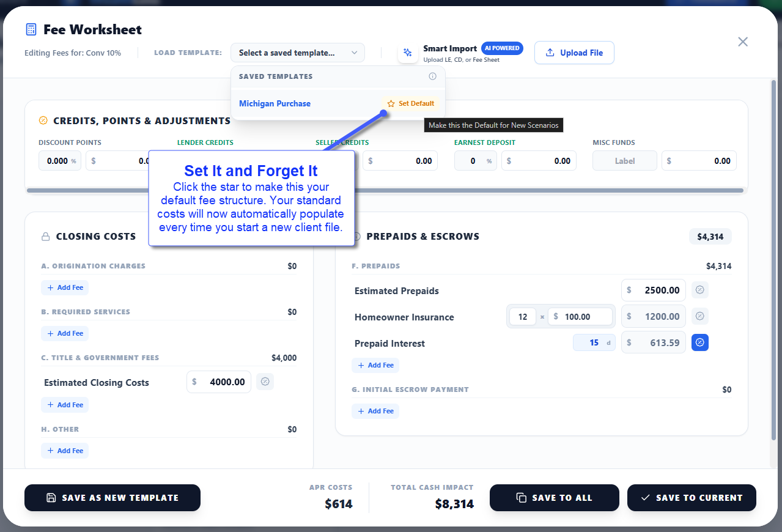The width and height of the screenshot is (782, 532).
Task: Click the Homeowner Insurance months field
Action: (522, 316)
